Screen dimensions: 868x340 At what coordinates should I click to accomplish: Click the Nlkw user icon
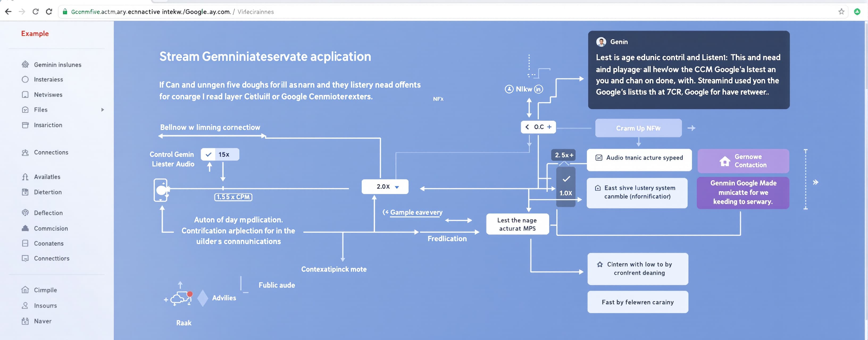point(509,89)
